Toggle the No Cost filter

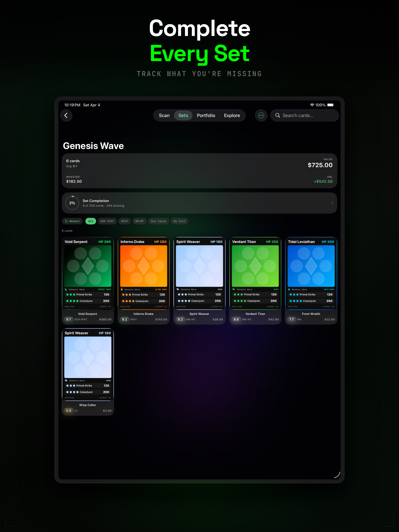tap(179, 221)
